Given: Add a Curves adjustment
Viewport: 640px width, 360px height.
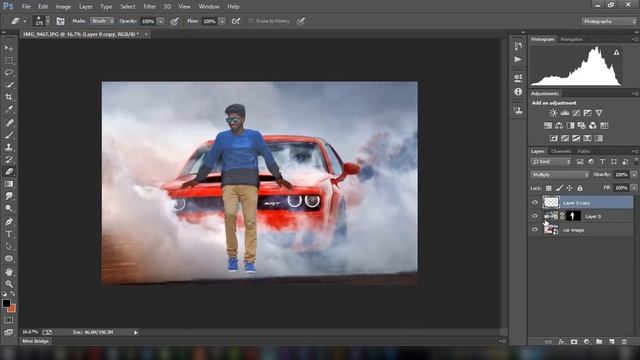Looking at the screenshot, I should pos(576,113).
